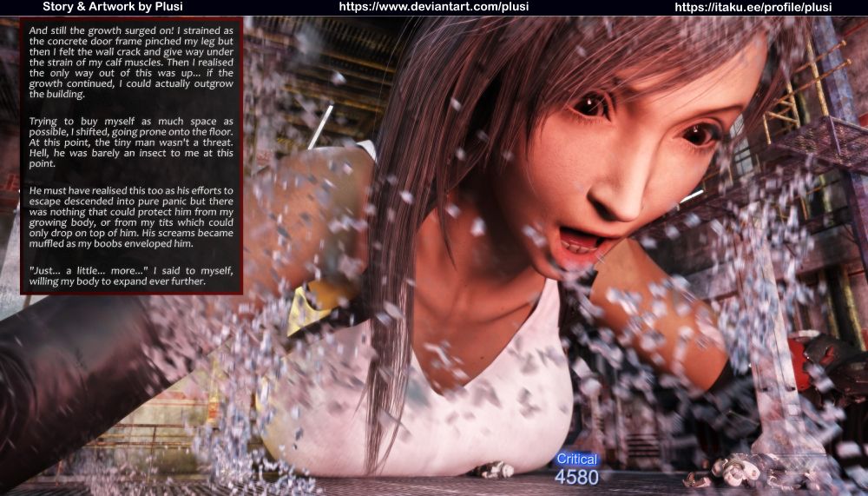Click the paragraph starting "He must have realised"
Image resolution: width=868 pixels, height=496 pixels.
[x=131, y=216]
